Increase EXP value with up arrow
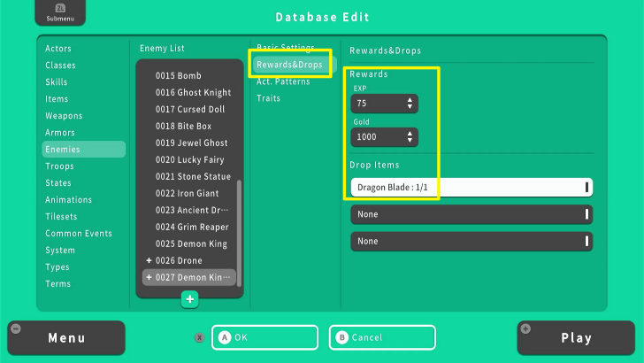The image size is (644, 363). [x=410, y=100]
